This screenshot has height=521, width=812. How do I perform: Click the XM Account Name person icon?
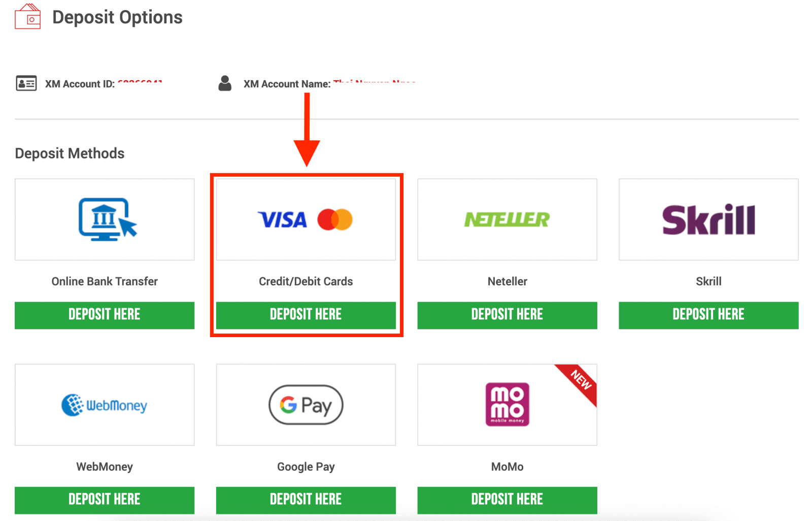coord(225,83)
